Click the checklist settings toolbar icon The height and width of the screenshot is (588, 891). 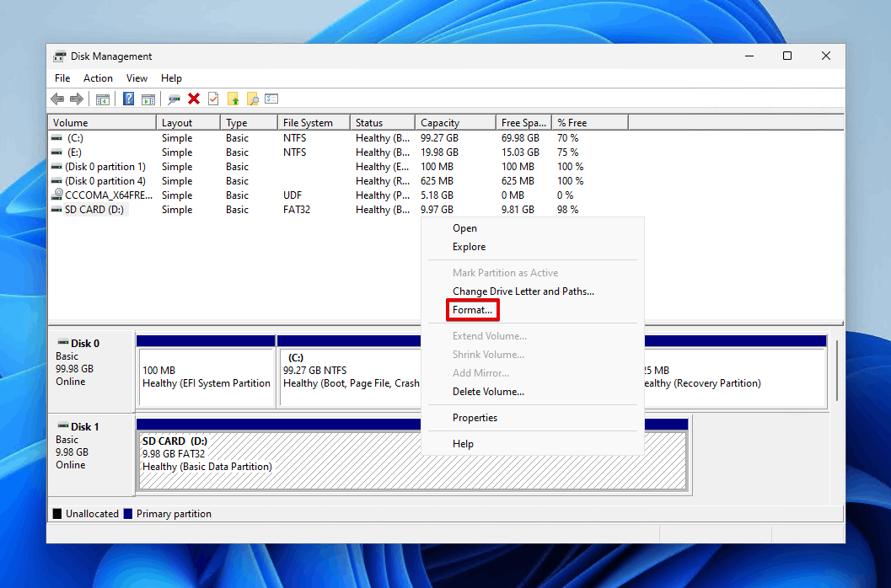[271, 99]
